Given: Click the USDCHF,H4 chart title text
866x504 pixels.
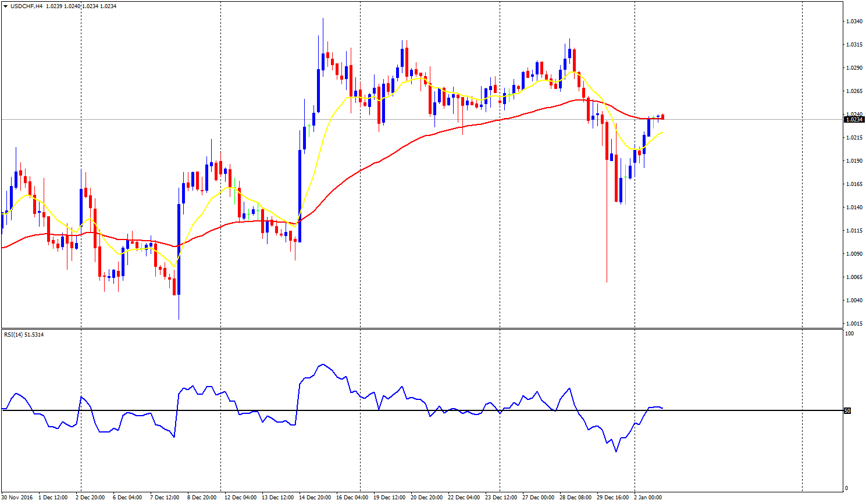Looking at the screenshot, I should pyautogui.click(x=26, y=6).
